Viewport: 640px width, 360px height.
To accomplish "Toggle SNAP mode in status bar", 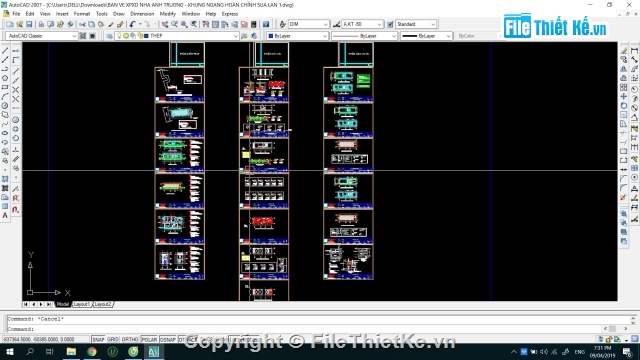I will click(x=98, y=339).
